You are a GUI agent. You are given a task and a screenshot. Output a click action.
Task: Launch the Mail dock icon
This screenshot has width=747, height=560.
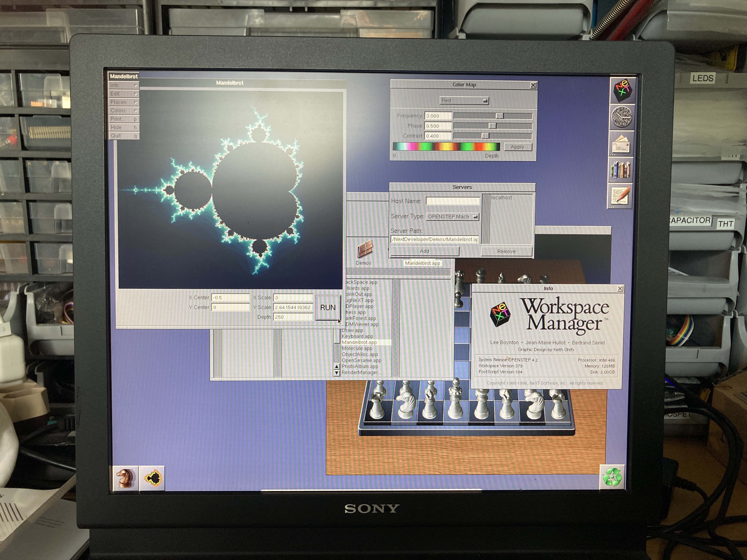621,144
